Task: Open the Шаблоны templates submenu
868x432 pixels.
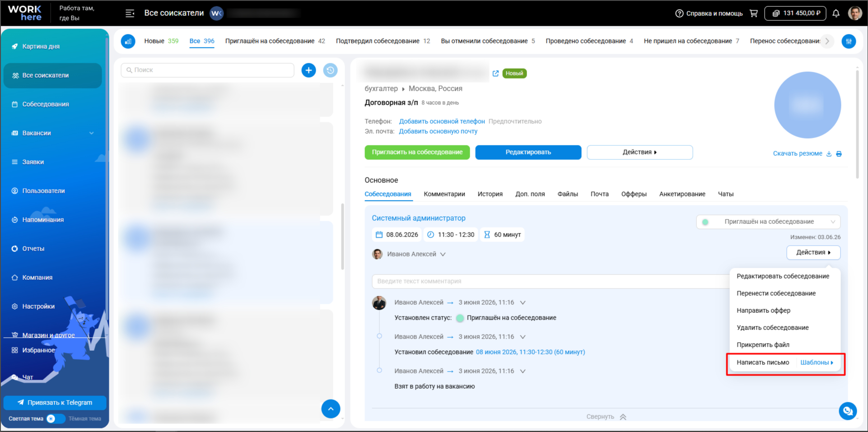Action: pos(817,362)
